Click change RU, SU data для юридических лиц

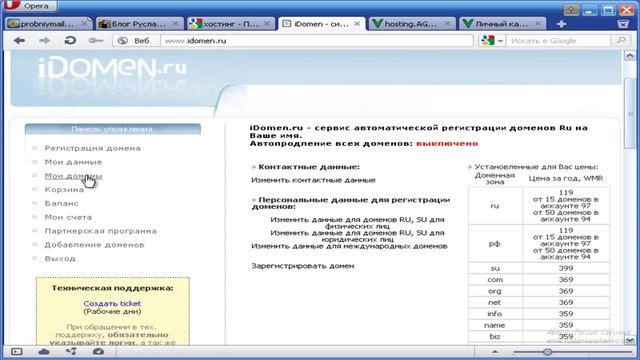(357, 236)
